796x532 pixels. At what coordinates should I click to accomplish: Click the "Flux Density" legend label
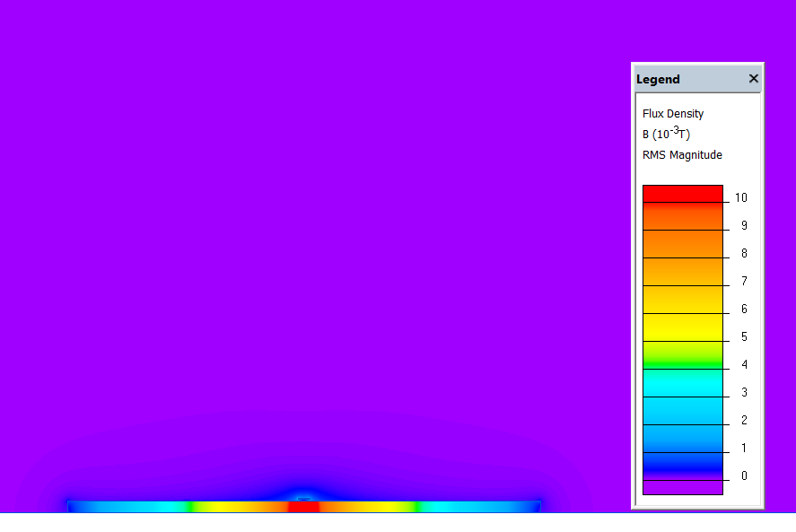click(673, 114)
